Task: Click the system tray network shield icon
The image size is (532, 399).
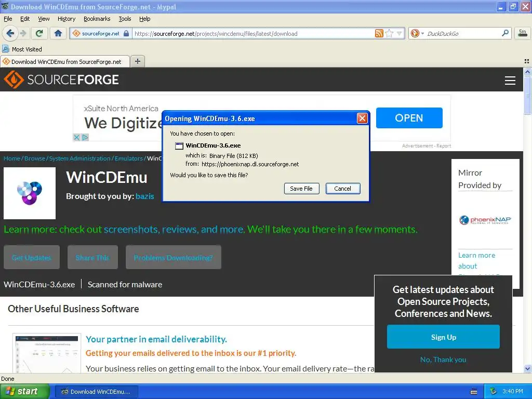Action: point(493,392)
